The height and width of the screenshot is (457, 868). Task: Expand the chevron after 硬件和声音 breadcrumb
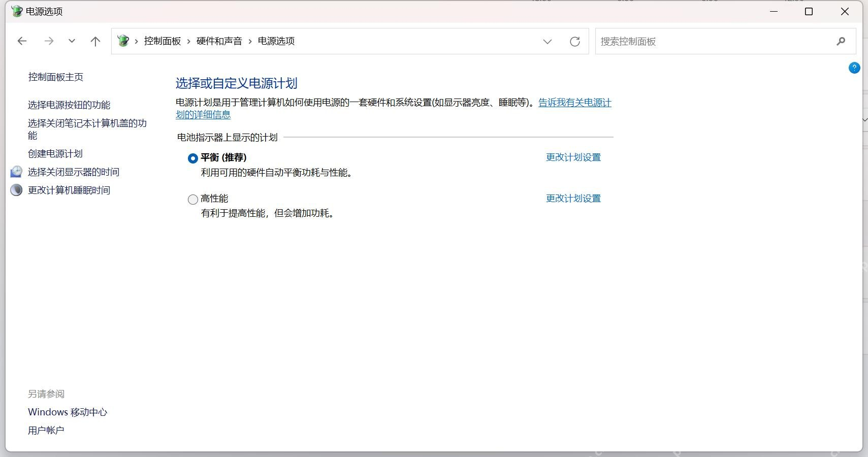(250, 41)
